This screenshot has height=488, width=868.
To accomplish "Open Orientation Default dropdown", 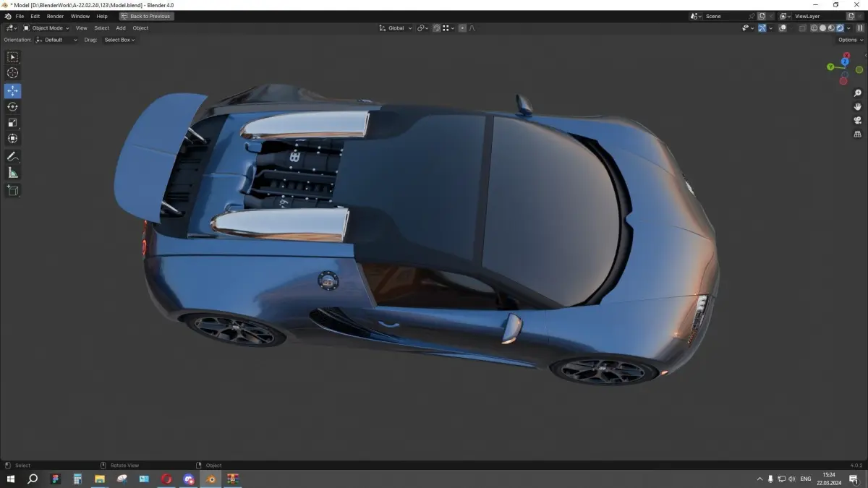I will (x=57, y=40).
